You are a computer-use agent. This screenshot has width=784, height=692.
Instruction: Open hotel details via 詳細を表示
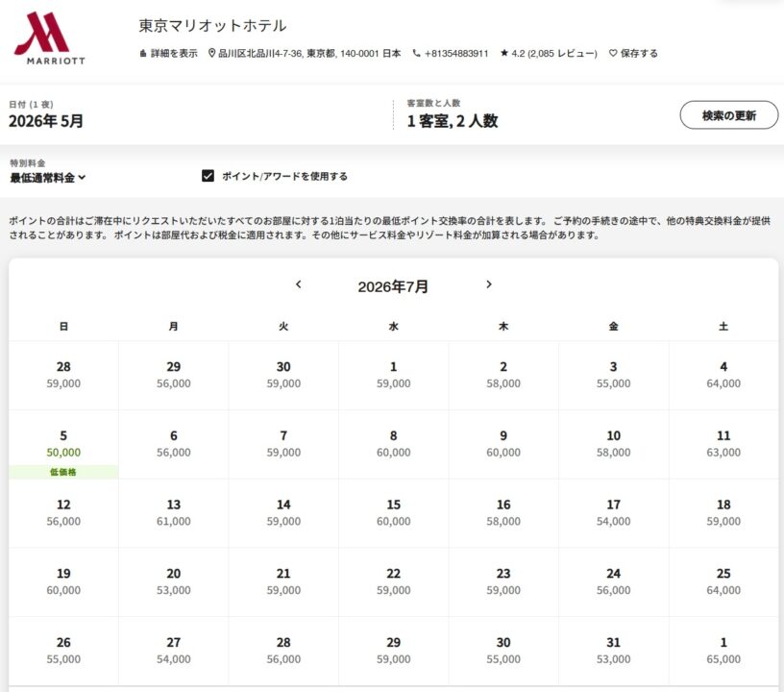coord(169,54)
